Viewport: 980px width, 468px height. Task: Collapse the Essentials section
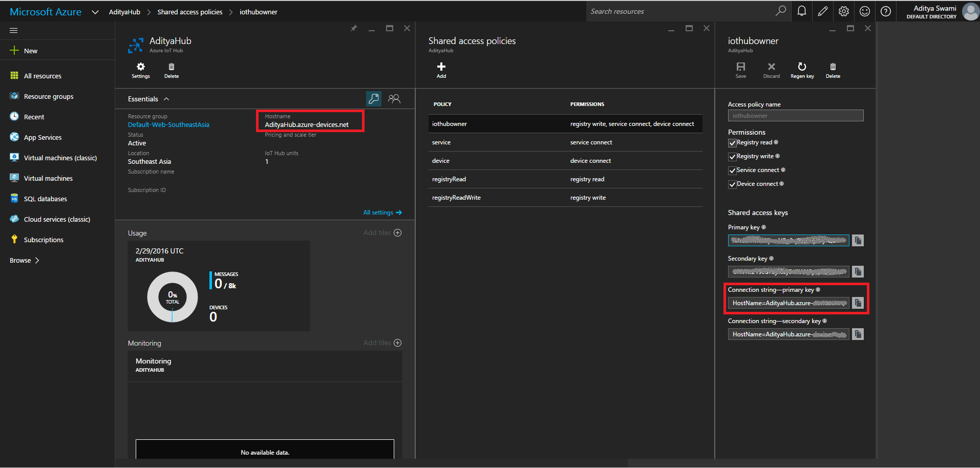pos(148,99)
